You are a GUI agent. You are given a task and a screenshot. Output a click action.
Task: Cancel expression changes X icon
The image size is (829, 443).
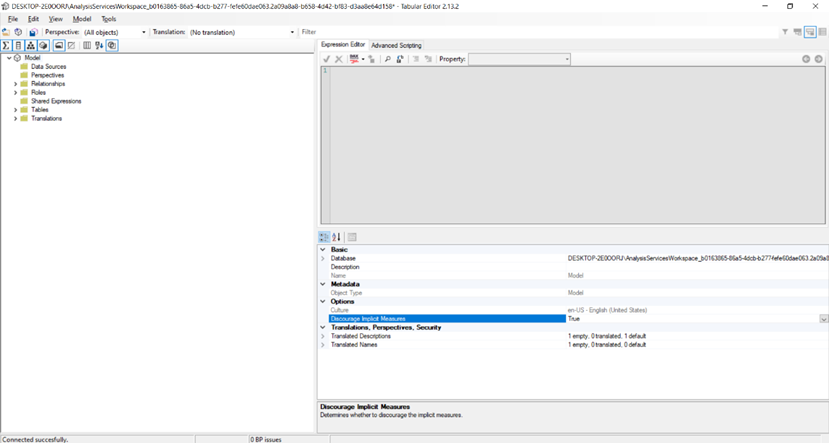[x=339, y=59]
